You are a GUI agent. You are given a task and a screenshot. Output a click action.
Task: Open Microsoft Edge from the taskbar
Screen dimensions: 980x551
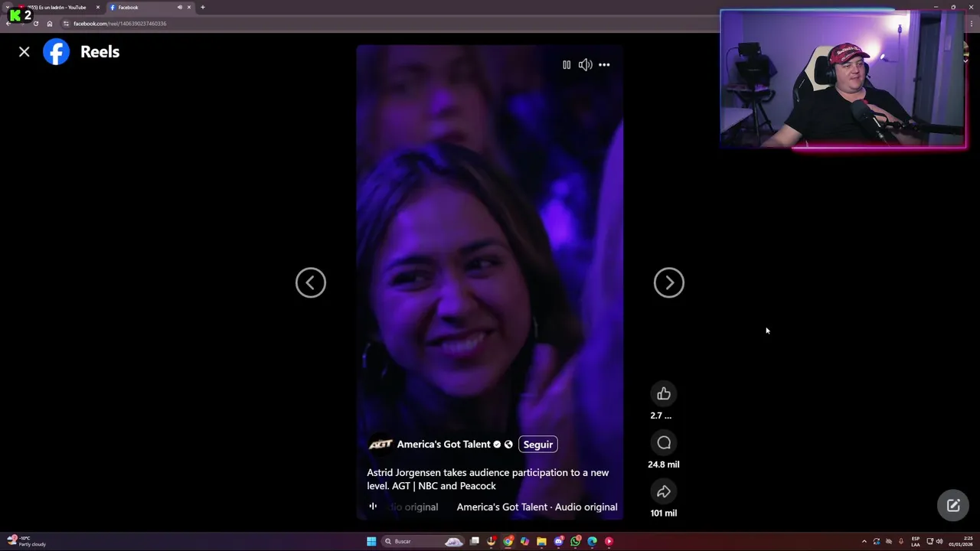592,541
